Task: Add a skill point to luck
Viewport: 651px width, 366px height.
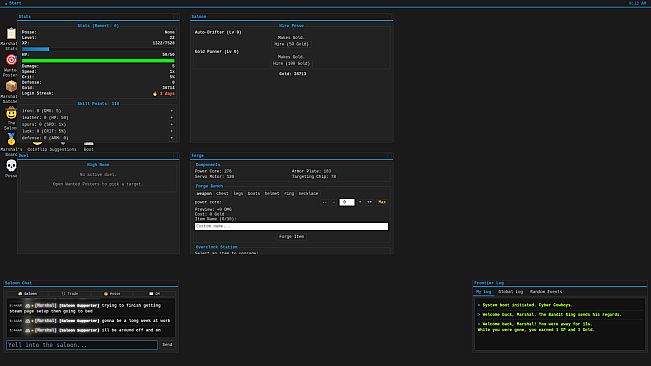Action: pos(171,131)
